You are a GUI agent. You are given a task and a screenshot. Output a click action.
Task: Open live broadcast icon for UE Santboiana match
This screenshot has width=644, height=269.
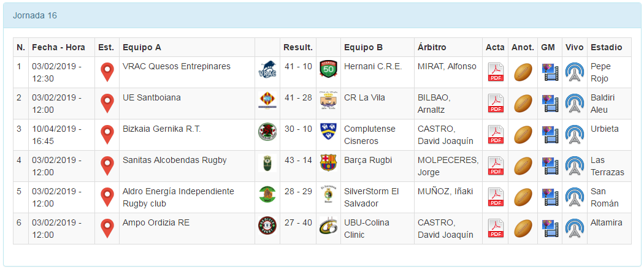pyautogui.click(x=574, y=104)
